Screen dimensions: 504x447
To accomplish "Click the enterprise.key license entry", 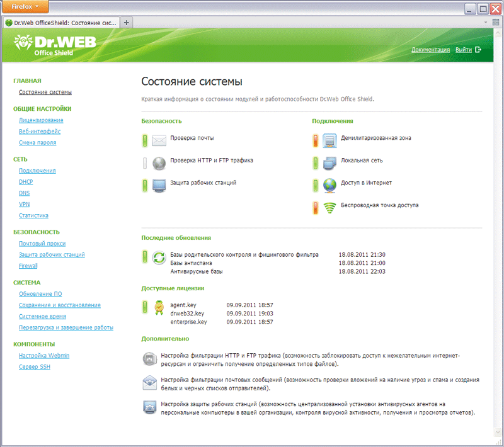I will click(188, 322).
